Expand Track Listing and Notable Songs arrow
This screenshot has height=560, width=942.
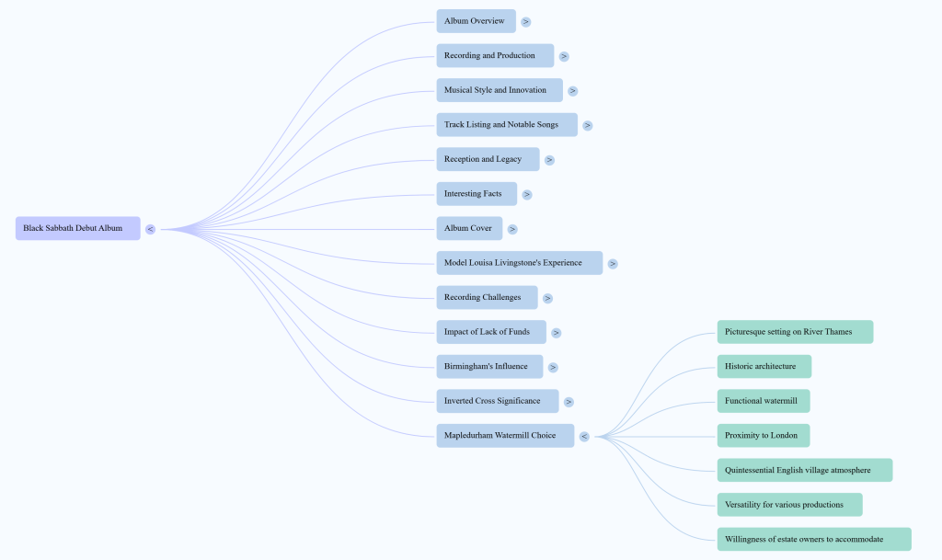click(x=588, y=125)
